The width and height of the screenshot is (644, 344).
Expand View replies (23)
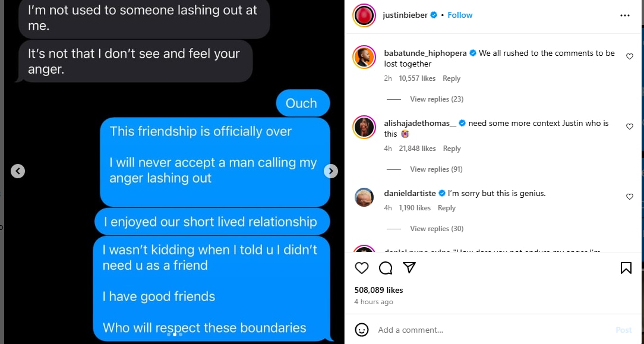tap(437, 99)
